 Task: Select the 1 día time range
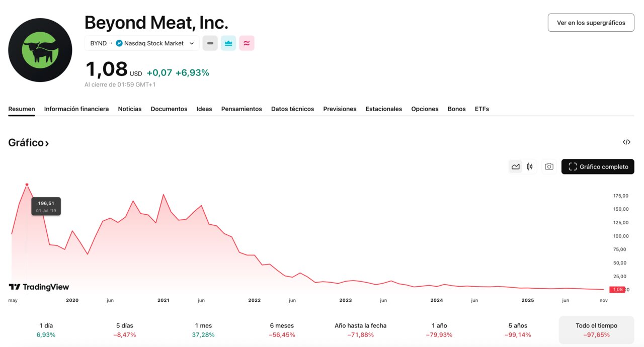coord(46,330)
